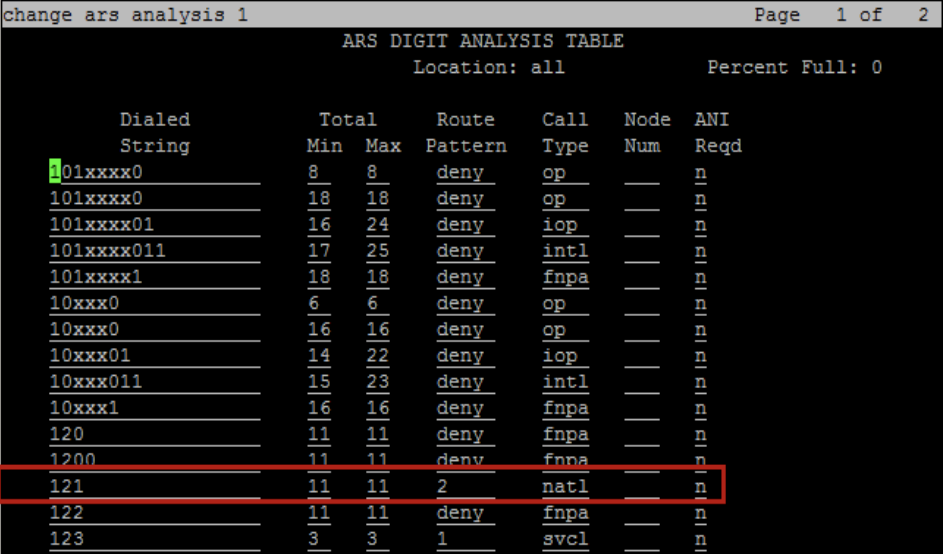Click the 'Percent Full: 0' text
The width and height of the screenshot is (944, 556).
tap(795, 67)
